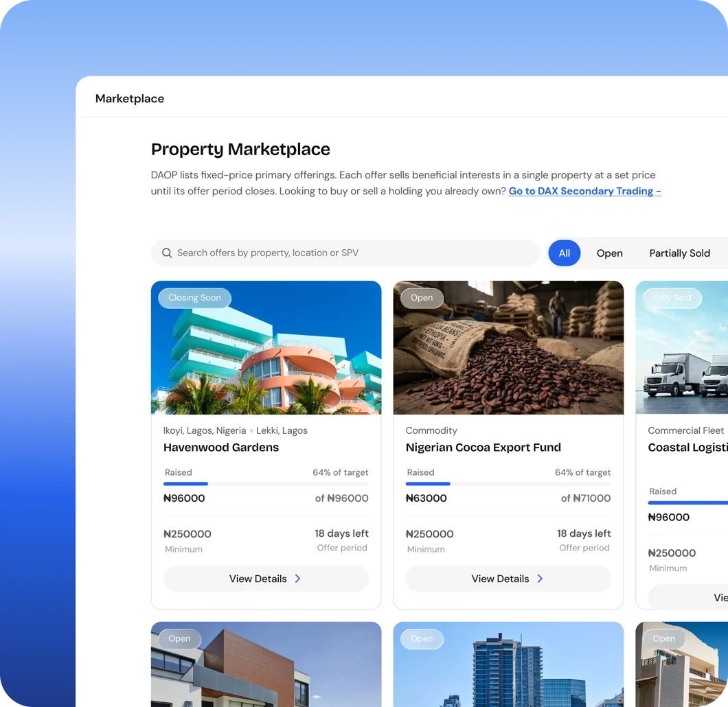Click "18 days left" on Havenwood Gardens
This screenshot has height=707, width=728.
click(x=342, y=533)
